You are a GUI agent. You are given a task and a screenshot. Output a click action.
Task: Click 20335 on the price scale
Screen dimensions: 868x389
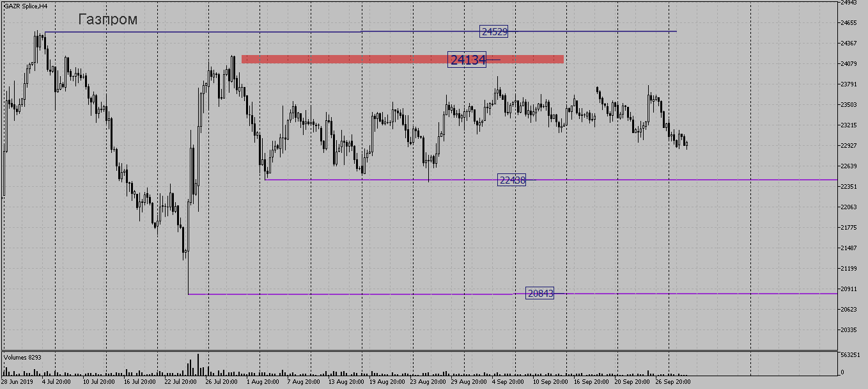[849, 329]
